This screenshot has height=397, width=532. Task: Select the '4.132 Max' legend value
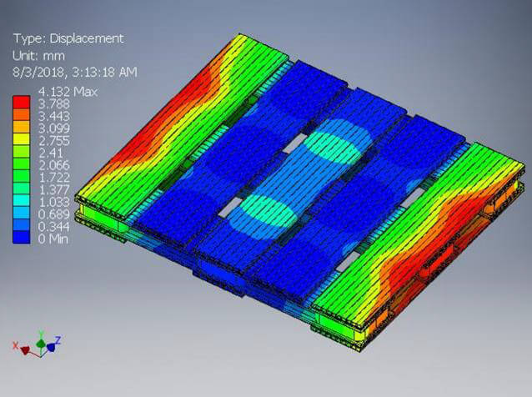68,92
